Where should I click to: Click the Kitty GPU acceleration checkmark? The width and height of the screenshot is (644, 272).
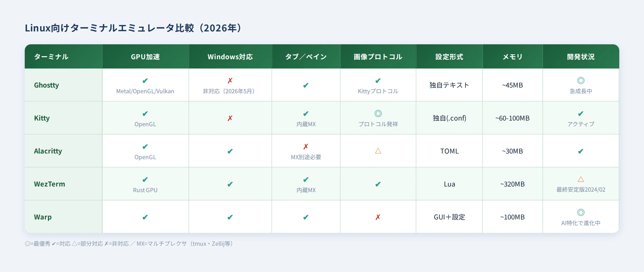(x=145, y=114)
